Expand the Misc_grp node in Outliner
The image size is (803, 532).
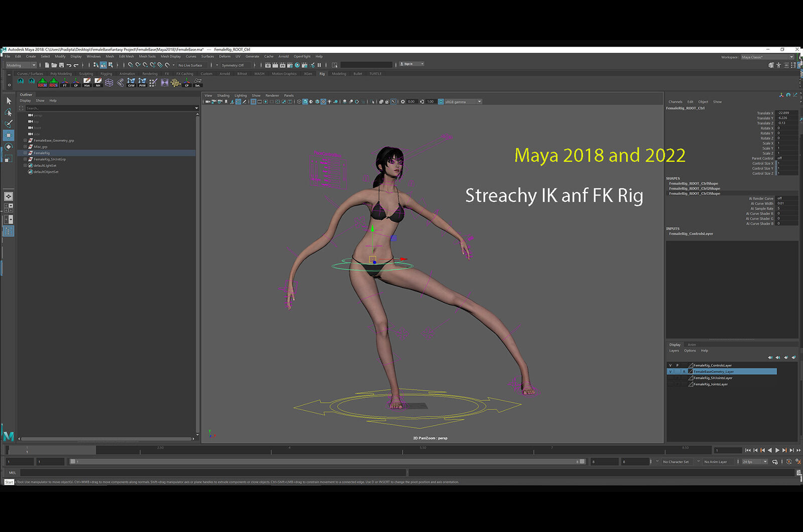pos(25,147)
